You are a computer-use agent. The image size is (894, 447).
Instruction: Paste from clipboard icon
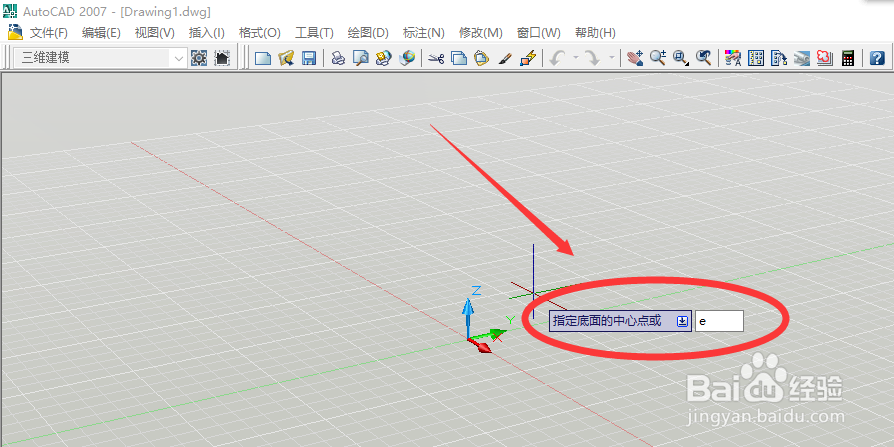482,58
